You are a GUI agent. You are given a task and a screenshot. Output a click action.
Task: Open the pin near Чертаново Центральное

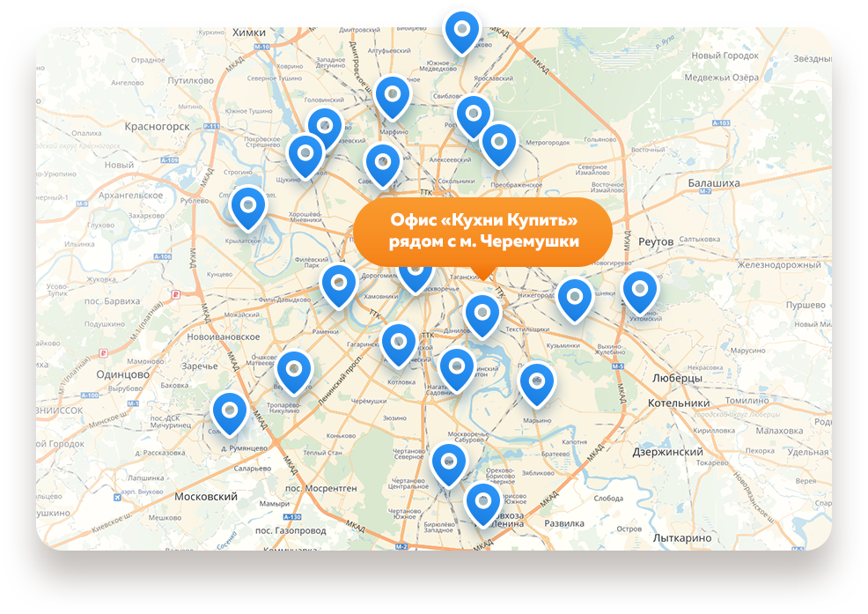(x=449, y=465)
